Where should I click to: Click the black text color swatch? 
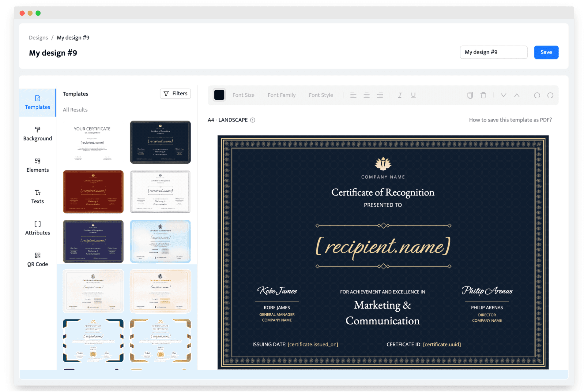219,95
